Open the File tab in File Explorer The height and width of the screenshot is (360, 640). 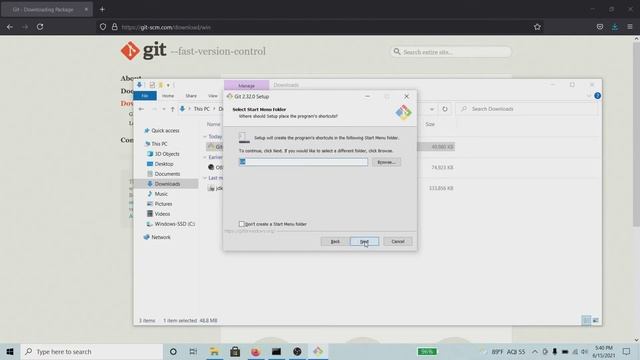point(145,96)
